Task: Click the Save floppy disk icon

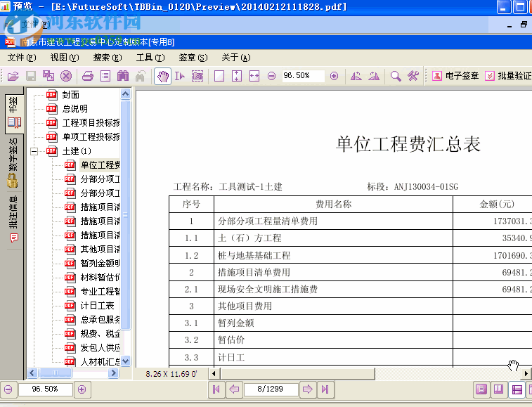Action: pyautogui.click(x=31, y=76)
